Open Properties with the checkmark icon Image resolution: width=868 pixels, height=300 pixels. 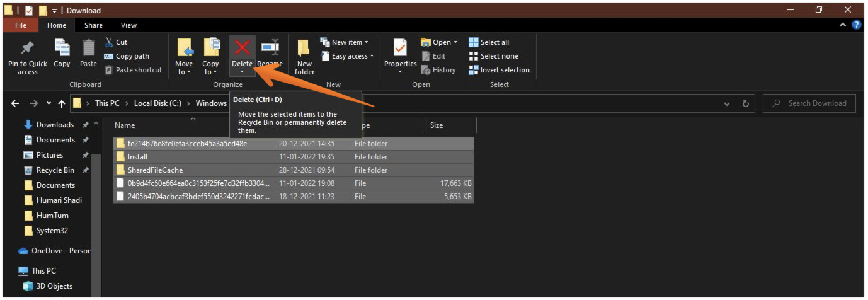pos(400,49)
